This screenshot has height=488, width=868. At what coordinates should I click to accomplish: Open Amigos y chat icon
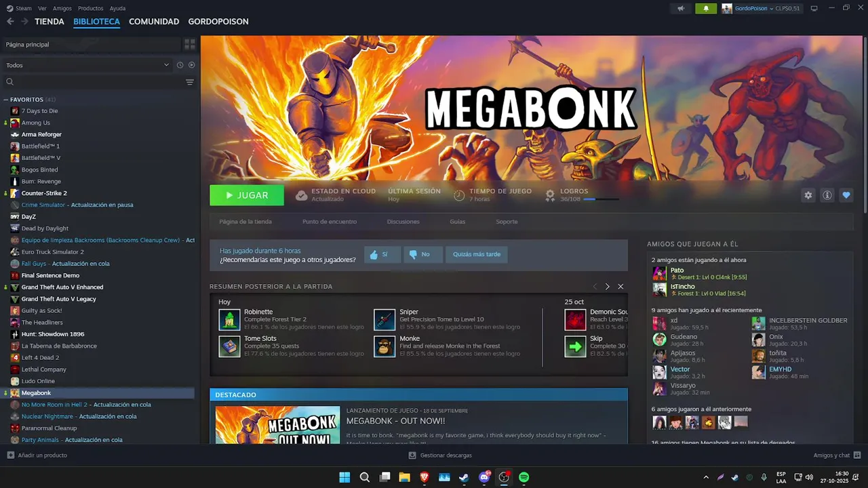857,455
